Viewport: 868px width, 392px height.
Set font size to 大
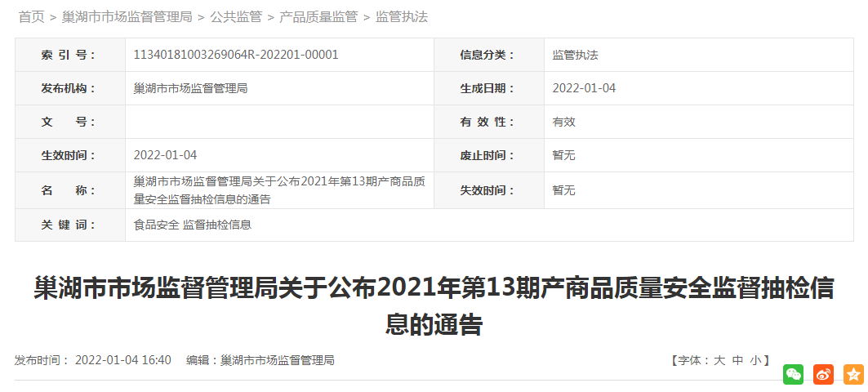click(719, 360)
